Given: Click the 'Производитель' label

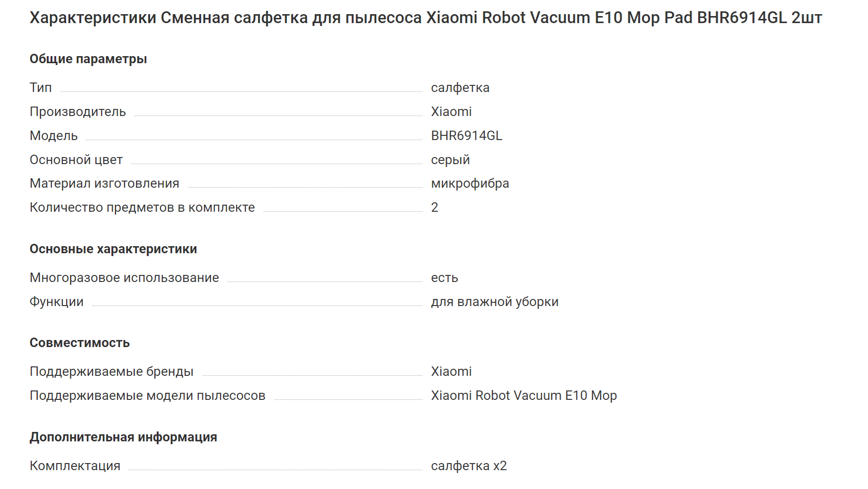Looking at the screenshot, I should click(x=78, y=112).
